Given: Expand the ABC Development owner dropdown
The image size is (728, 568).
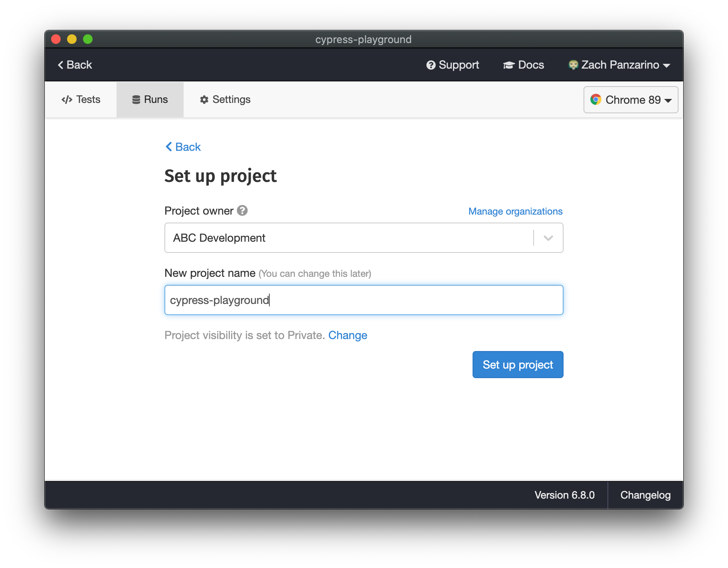Looking at the screenshot, I should point(548,238).
